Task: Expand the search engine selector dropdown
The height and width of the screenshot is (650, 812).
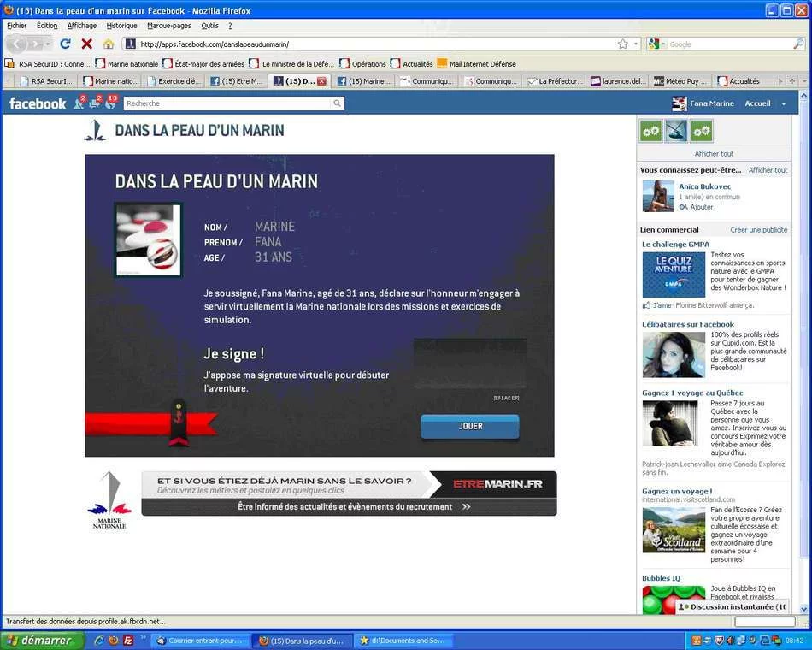Action: (x=656, y=44)
